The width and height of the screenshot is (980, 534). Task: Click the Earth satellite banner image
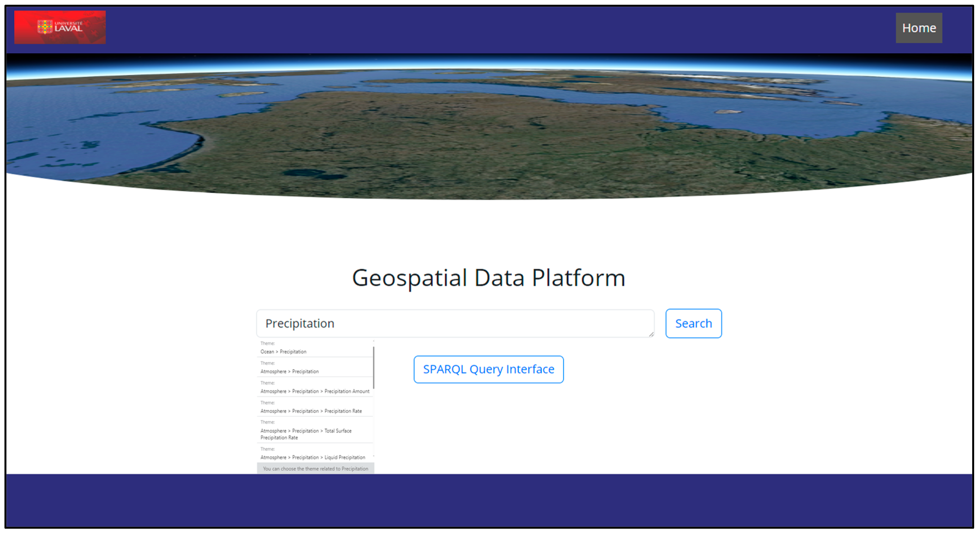coord(489,129)
